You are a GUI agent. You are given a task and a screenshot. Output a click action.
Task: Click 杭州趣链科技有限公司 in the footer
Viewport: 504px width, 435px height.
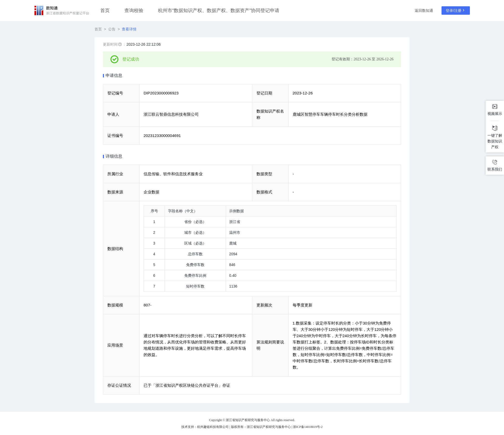click(213, 427)
